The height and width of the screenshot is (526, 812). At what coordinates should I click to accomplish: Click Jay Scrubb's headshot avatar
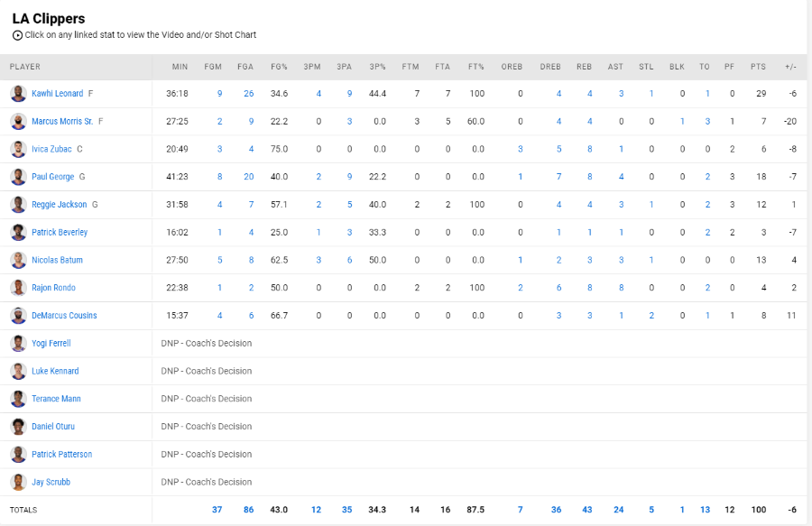coord(18,482)
